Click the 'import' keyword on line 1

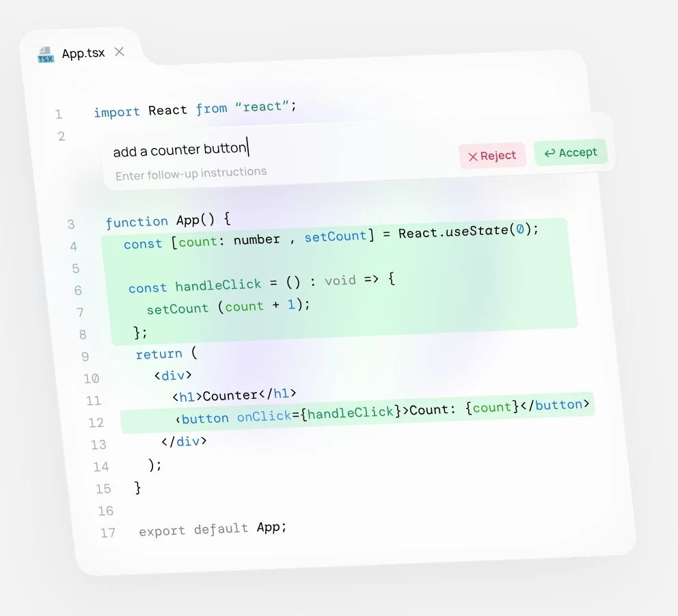click(x=117, y=112)
